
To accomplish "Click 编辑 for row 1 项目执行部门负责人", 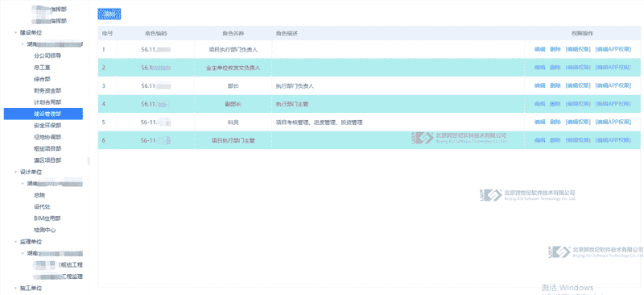I will (539, 49).
